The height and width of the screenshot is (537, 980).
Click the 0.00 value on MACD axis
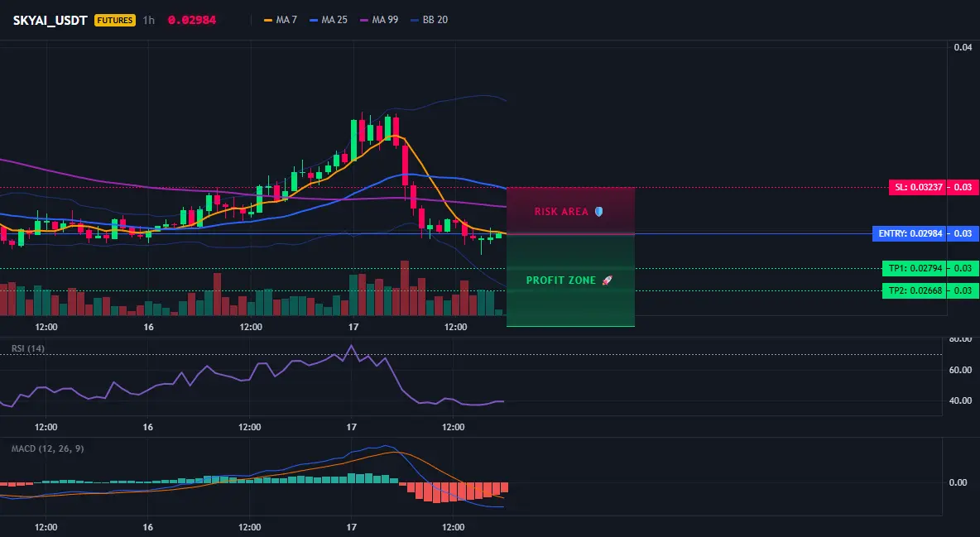coord(958,482)
